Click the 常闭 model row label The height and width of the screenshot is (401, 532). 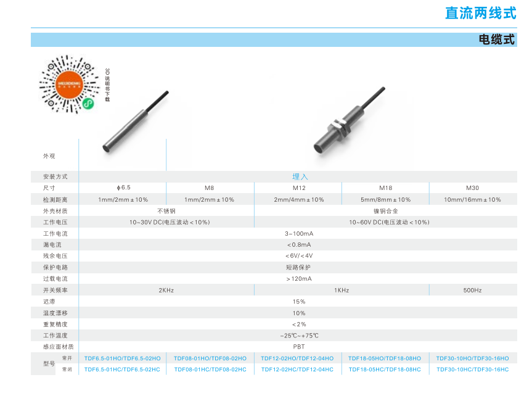point(67,370)
